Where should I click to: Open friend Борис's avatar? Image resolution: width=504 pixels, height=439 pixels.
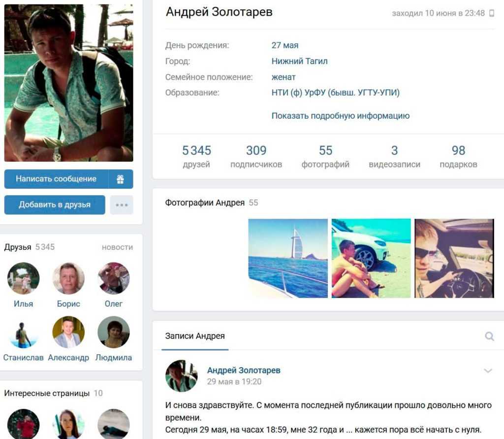pos(68,278)
